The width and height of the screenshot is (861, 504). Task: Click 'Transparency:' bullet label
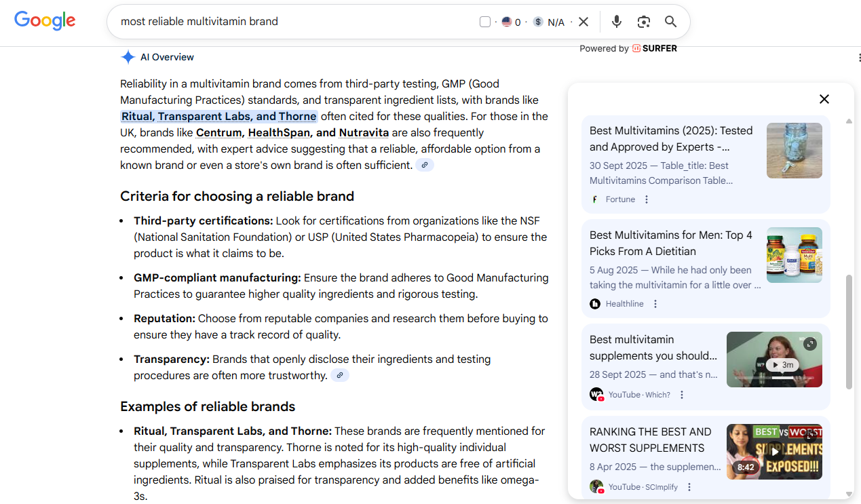[x=172, y=360]
